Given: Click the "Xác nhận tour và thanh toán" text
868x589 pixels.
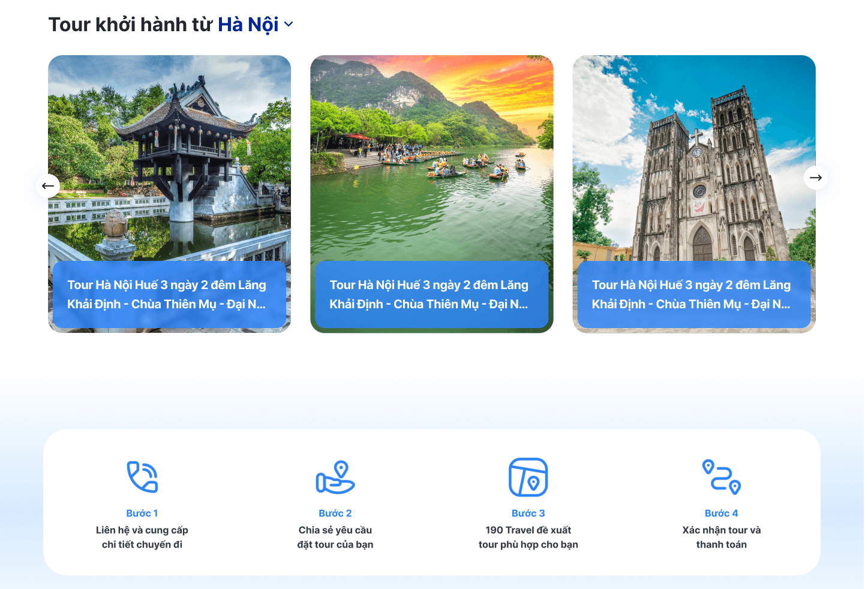Looking at the screenshot, I should [x=721, y=537].
